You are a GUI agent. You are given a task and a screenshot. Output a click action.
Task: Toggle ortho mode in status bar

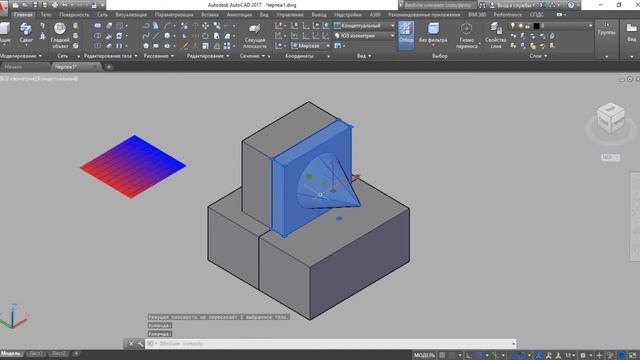469,356
